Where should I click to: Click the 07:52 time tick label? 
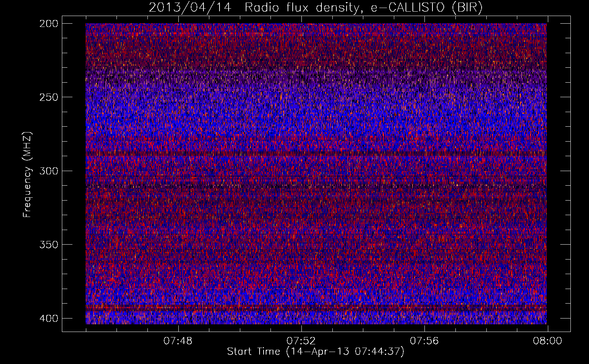click(301, 341)
